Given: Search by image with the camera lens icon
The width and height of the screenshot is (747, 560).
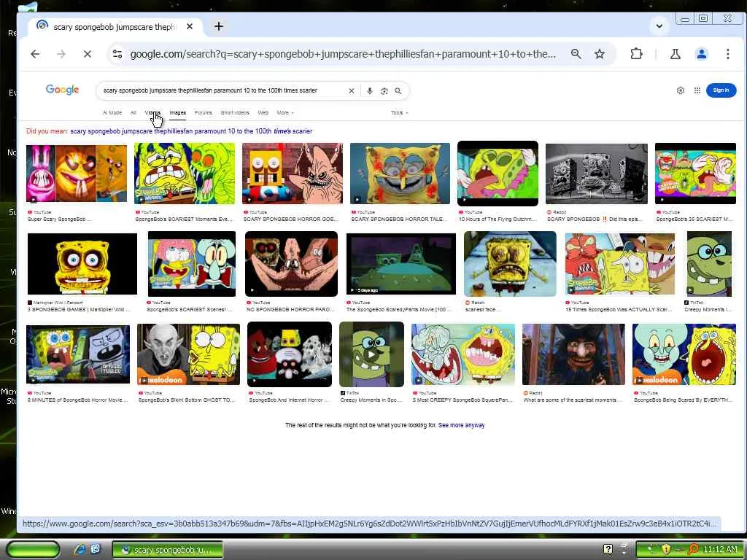Looking at the screenshot, I should click(384, 90).
